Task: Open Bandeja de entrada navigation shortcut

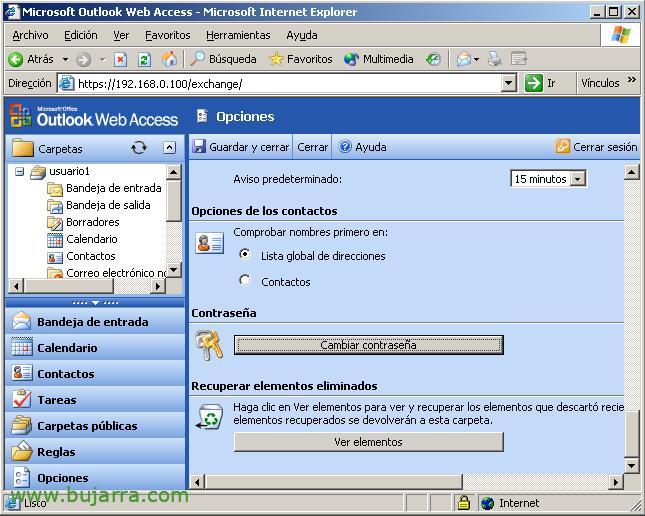Action: point(95,321)
